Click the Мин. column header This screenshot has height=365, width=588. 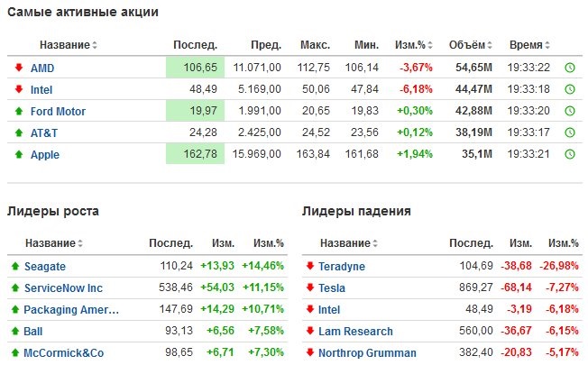[366, 45]
